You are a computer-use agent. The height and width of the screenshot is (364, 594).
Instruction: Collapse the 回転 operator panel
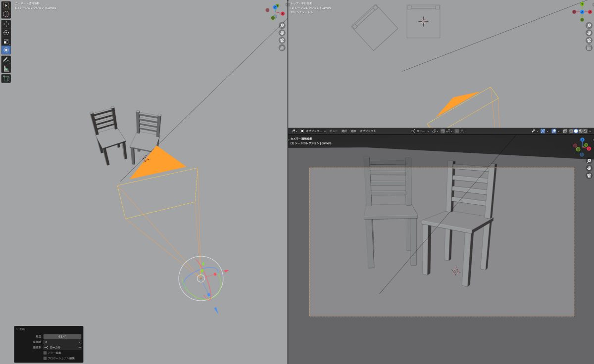pos(17,329)
